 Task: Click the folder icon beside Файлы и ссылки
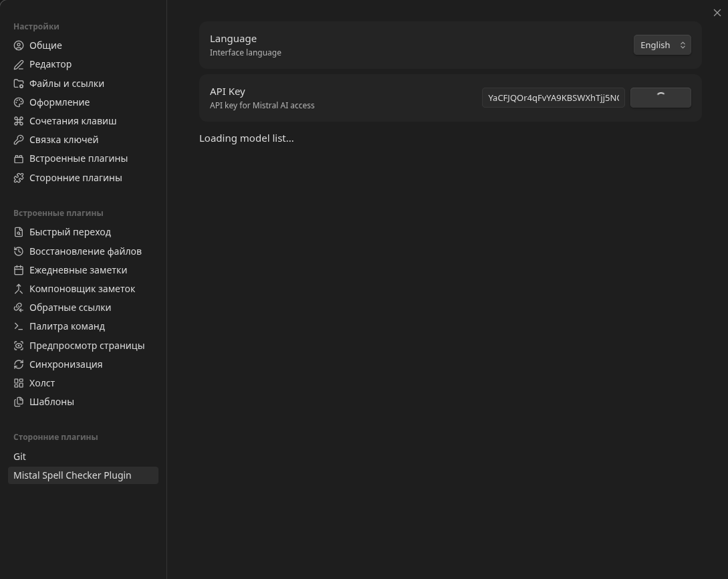tap(19, 84)
